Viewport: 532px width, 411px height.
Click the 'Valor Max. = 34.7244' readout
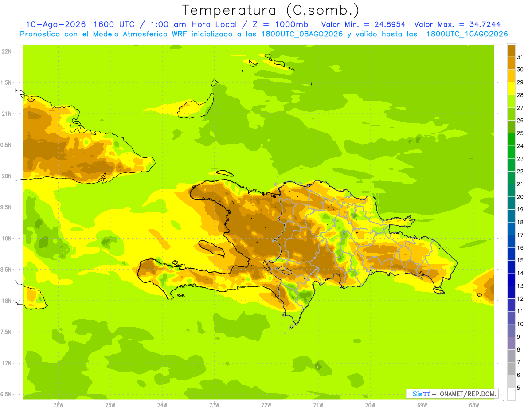(457, 24)
